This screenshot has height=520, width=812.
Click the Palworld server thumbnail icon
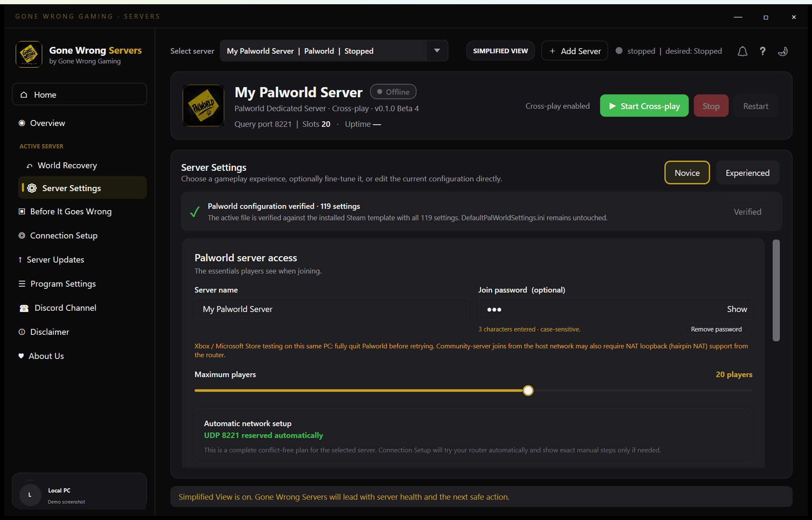(x=203, y=105)
